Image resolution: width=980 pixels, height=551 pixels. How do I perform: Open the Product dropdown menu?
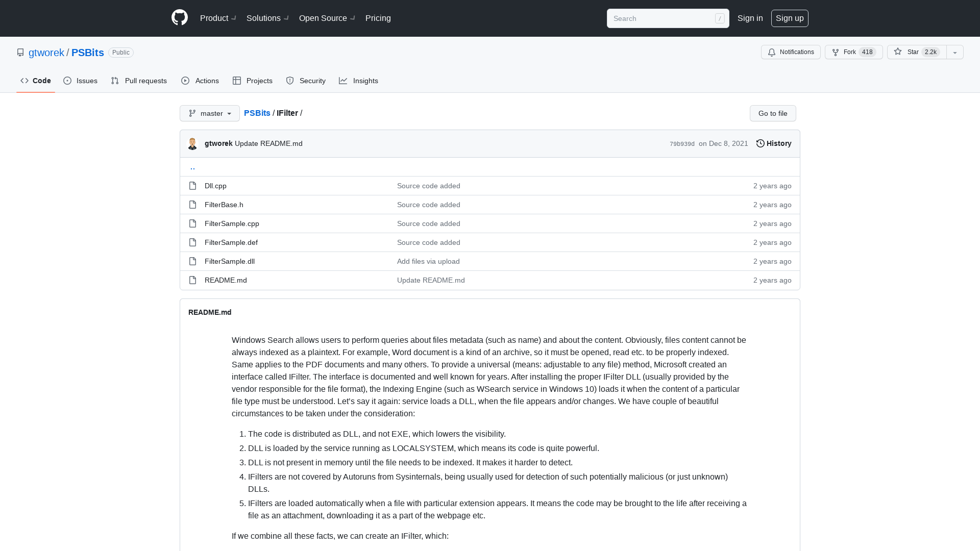tap(218, 18)
